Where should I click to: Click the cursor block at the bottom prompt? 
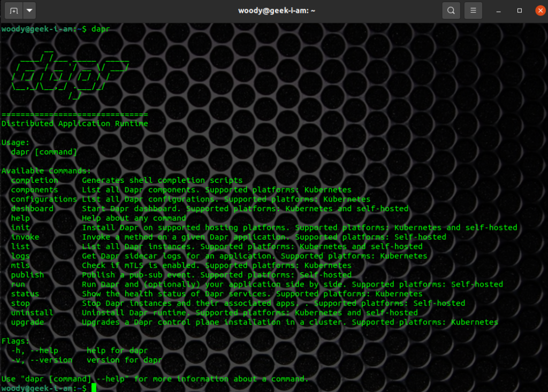94,388
